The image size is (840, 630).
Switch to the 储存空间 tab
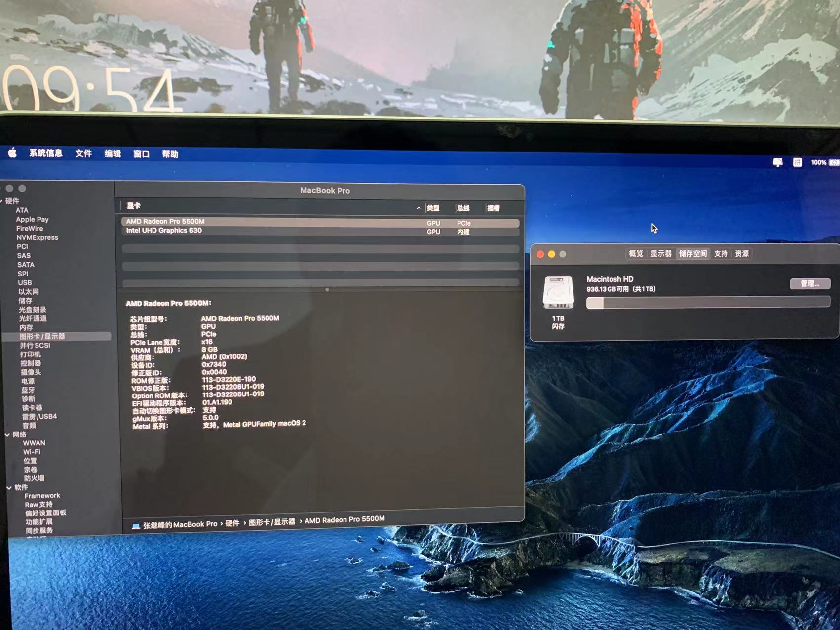tap(693, 254)
